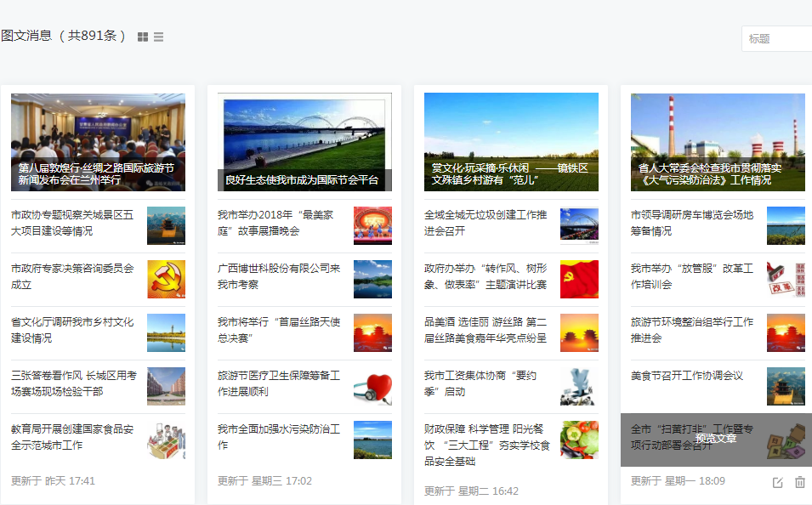
Task: Delete the fourth card using trash icon
Action: tap(799, 482)
